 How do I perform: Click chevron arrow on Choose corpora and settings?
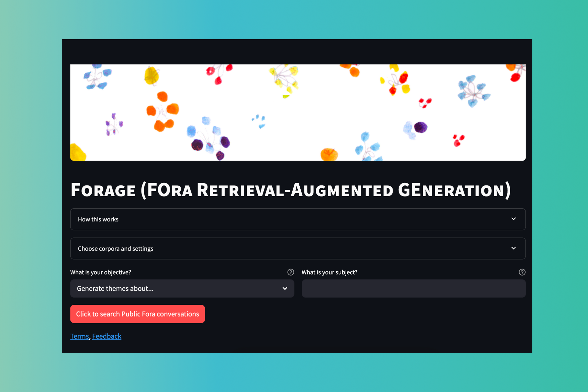[x=513, y=248]
